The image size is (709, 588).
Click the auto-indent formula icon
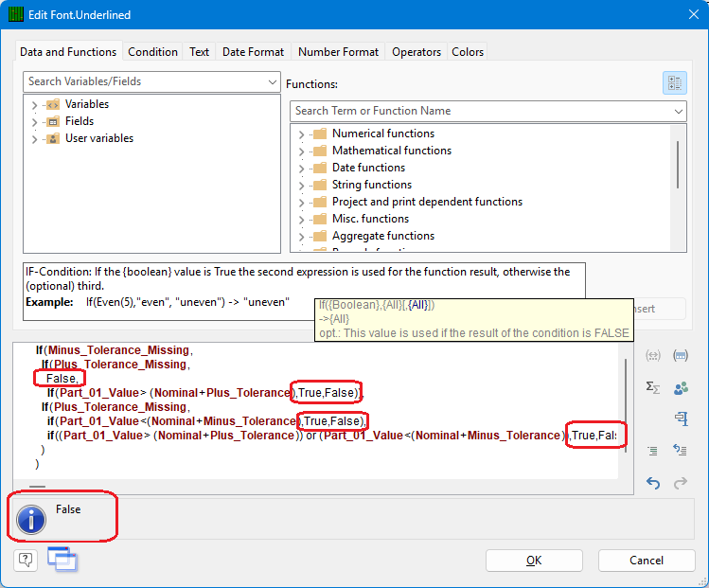pos(652,451)
